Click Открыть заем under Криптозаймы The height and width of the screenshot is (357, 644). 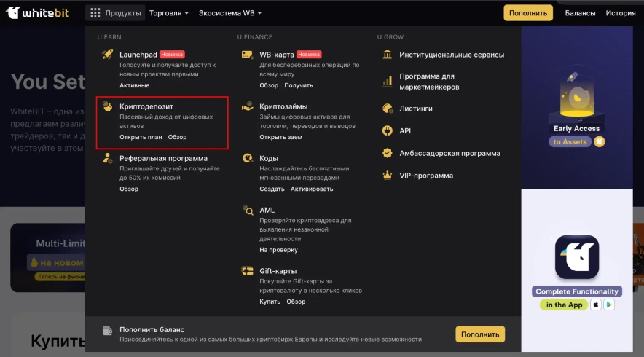tap(280, 137)
